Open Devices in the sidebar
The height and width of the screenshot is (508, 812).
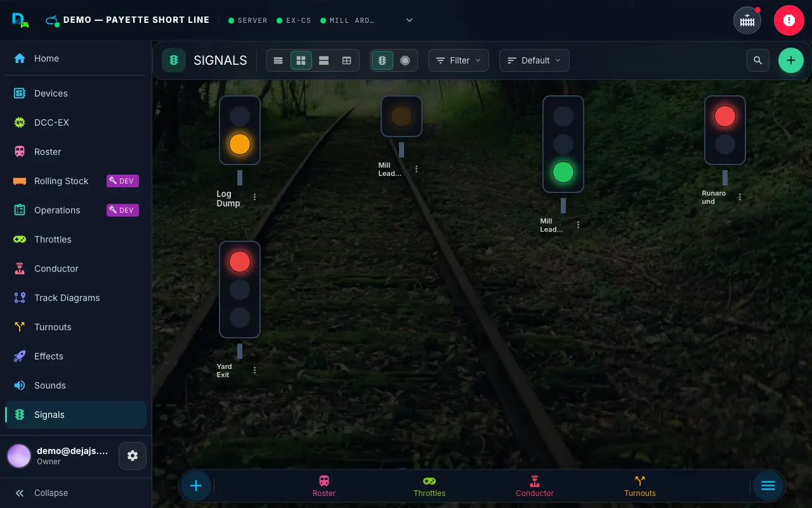(x=75, y=93)
